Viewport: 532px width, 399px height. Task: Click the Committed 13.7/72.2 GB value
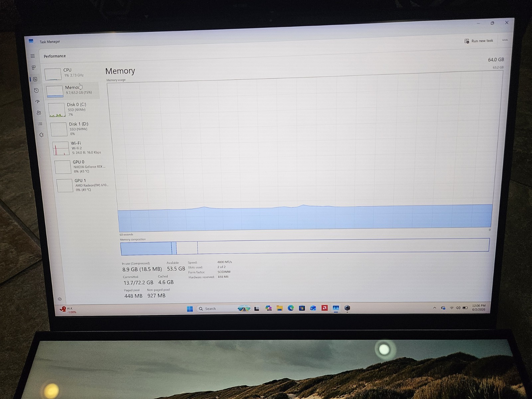pyautogui.click(x=138, y=283)
